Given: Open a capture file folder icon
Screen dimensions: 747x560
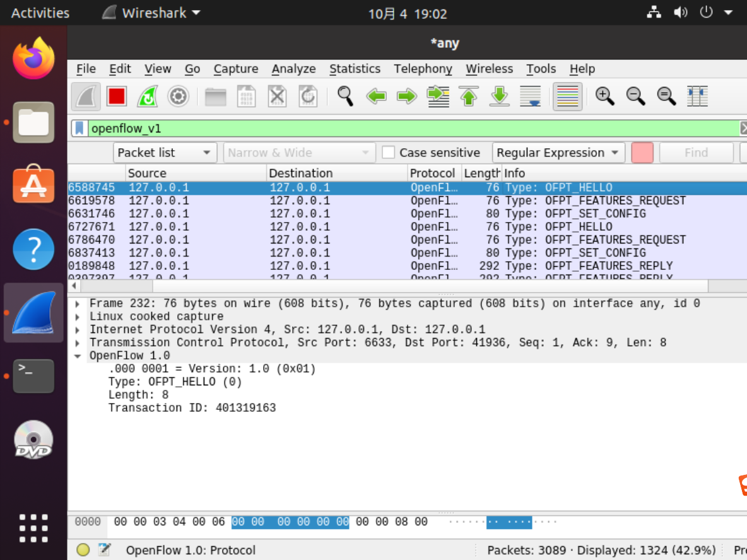Looking at the screenshot, I should click(215, 96).
